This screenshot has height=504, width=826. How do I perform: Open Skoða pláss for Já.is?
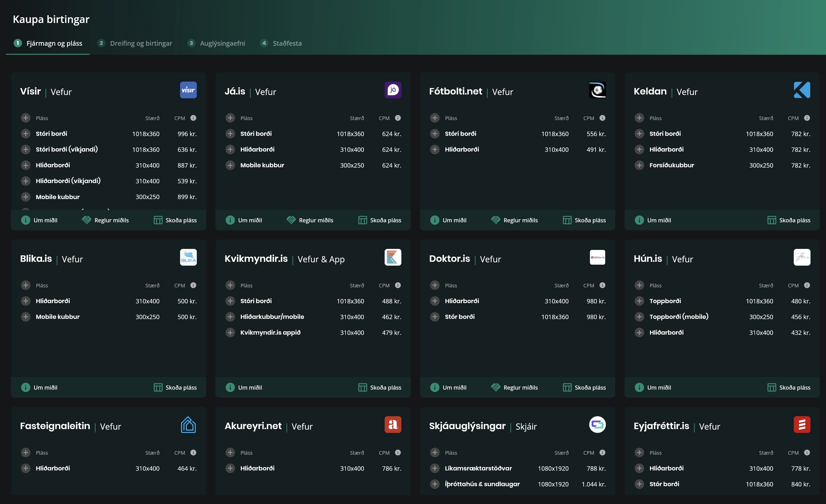click(379, 220)
